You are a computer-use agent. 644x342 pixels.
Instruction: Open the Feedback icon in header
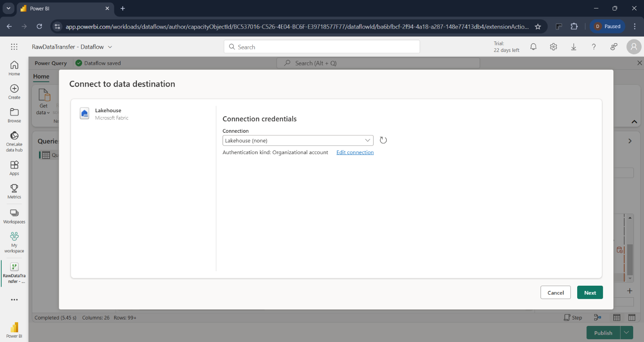point(614,47)
